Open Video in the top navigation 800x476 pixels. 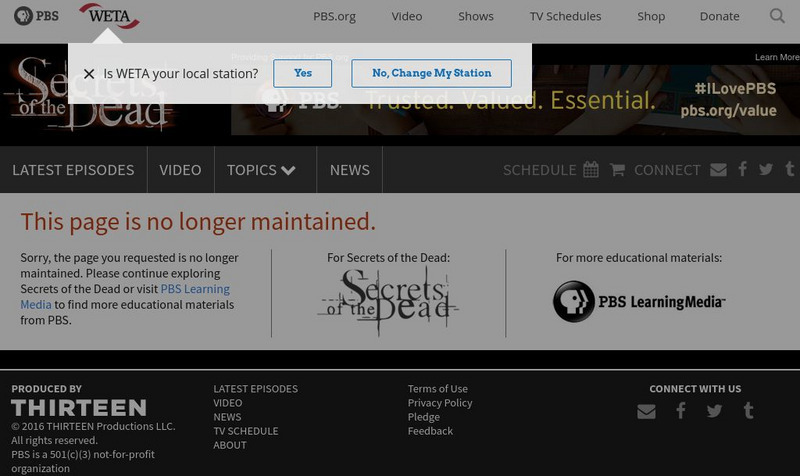click(407, 16)
